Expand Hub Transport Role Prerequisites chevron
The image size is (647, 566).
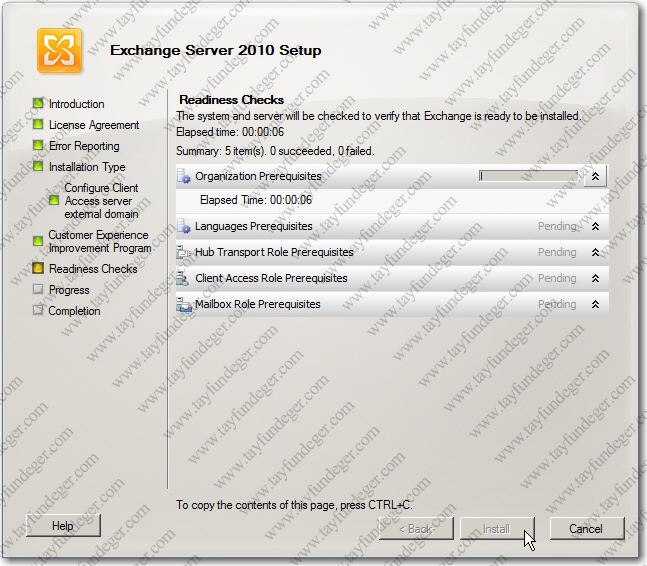coord(595,252)
